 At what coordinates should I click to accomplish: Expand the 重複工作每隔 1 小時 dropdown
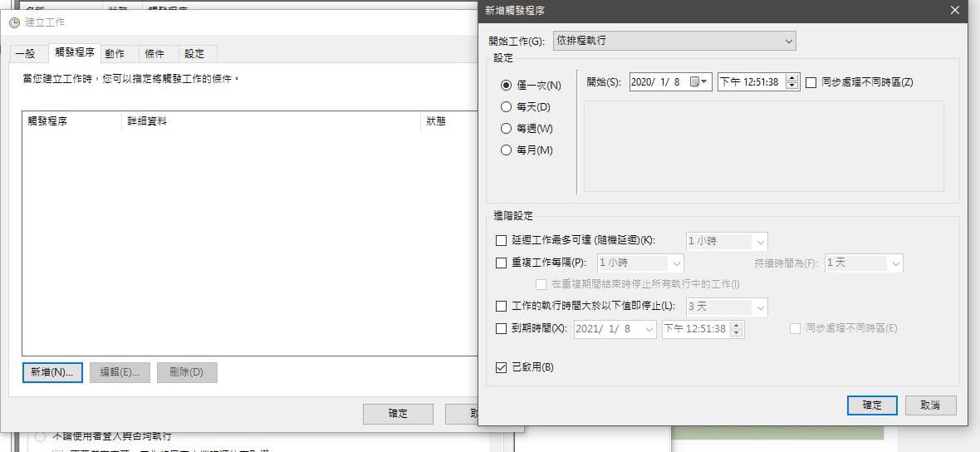640,263
